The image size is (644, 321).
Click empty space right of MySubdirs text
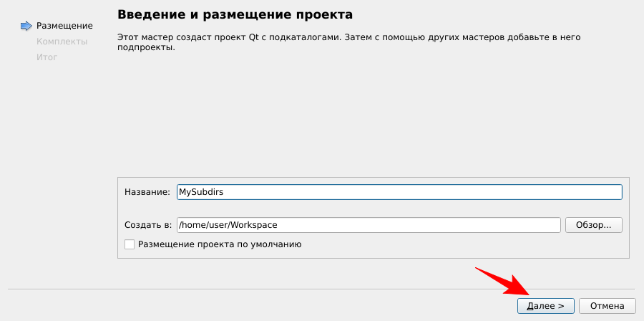[x=429, y=192]
